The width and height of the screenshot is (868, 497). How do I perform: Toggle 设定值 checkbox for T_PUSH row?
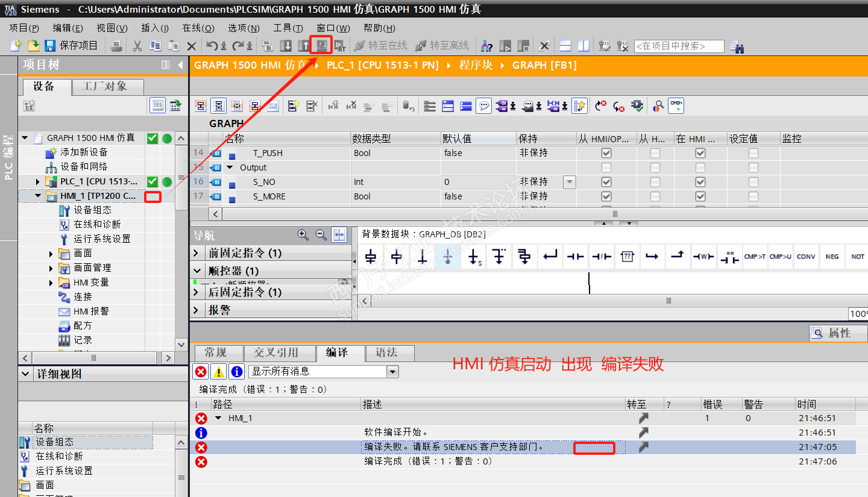[x=753, y=153]
